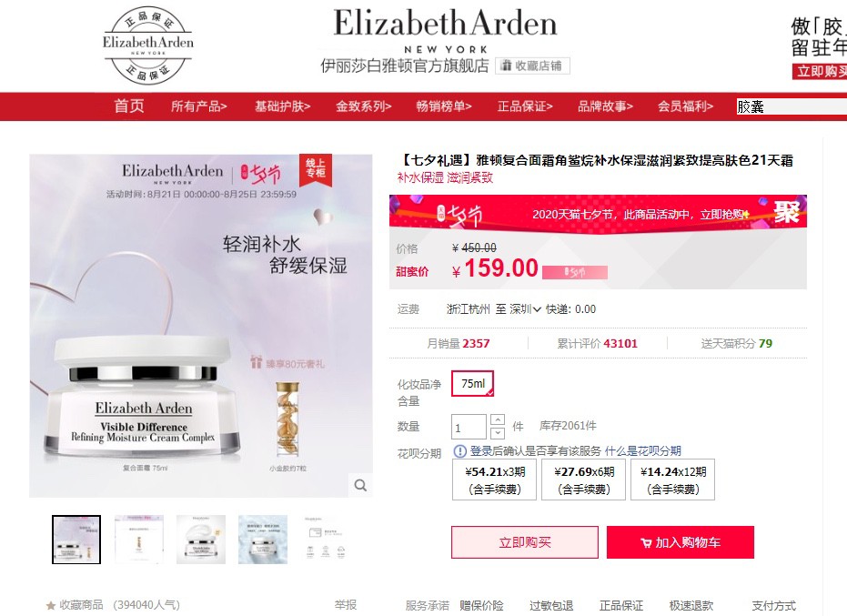Expand the 所有产品> menu
Image resolution: width=847 pixels, height=616 pixels.
198,106
